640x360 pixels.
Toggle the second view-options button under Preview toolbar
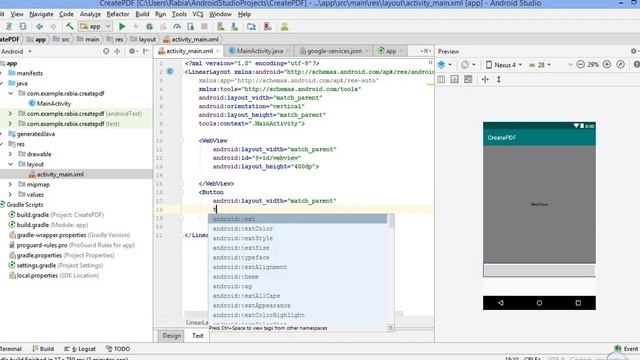tap(455, 79)
